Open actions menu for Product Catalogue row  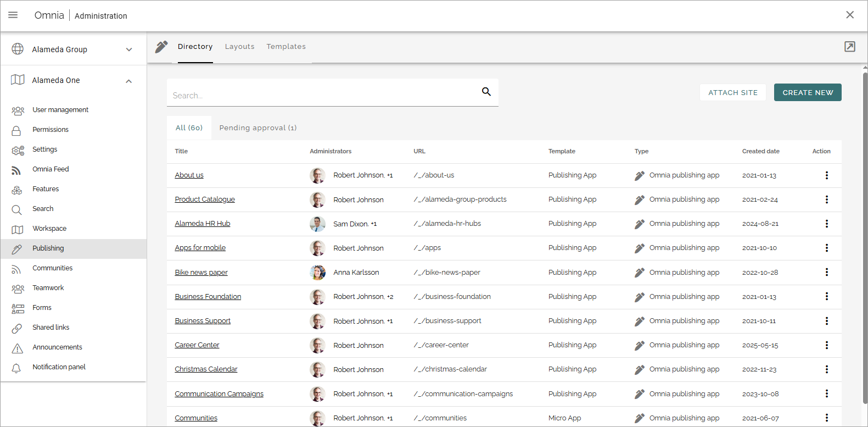(x=826, y=199)
